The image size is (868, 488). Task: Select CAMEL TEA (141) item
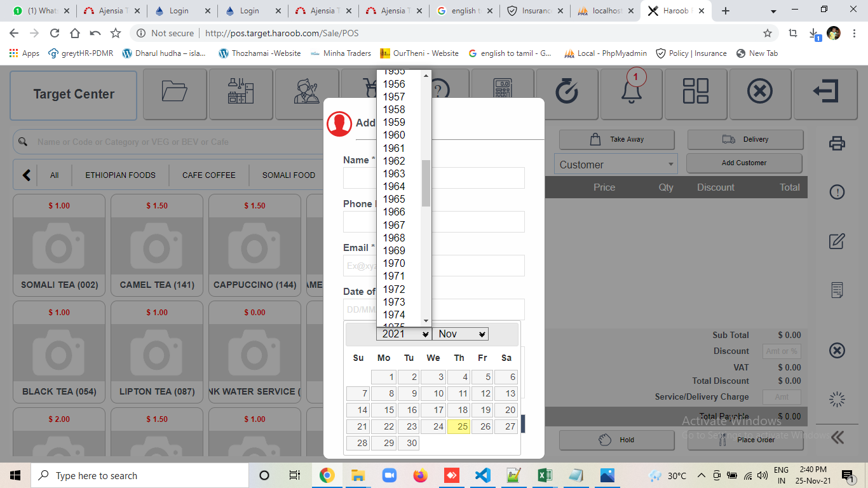pos(157,245)
